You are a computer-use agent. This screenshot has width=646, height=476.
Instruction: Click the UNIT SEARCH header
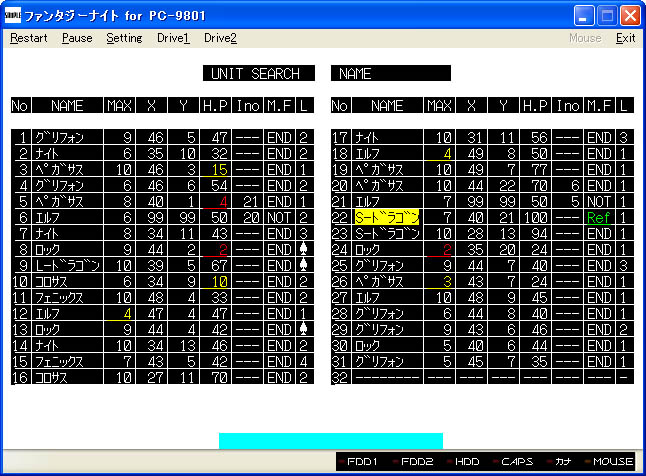[x=259, y=73]
